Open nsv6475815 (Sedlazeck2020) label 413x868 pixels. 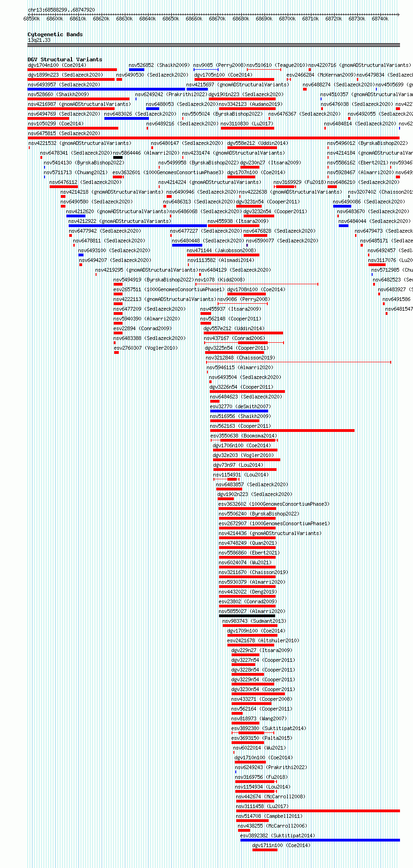[64, 133]
